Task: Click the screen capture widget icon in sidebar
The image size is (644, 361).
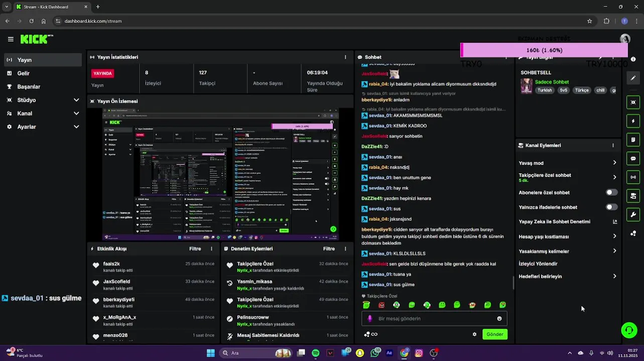Action: point(633,102)
